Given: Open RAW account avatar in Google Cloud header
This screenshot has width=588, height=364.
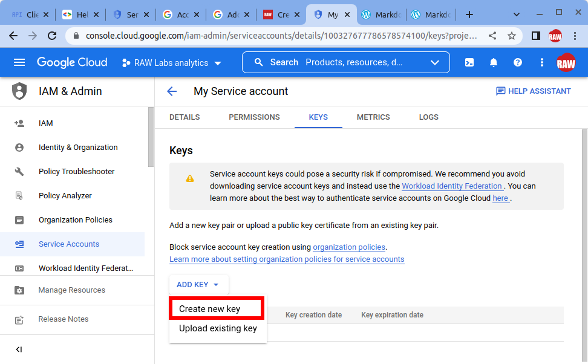Looking at the screenshot, I should coord(566,63).
